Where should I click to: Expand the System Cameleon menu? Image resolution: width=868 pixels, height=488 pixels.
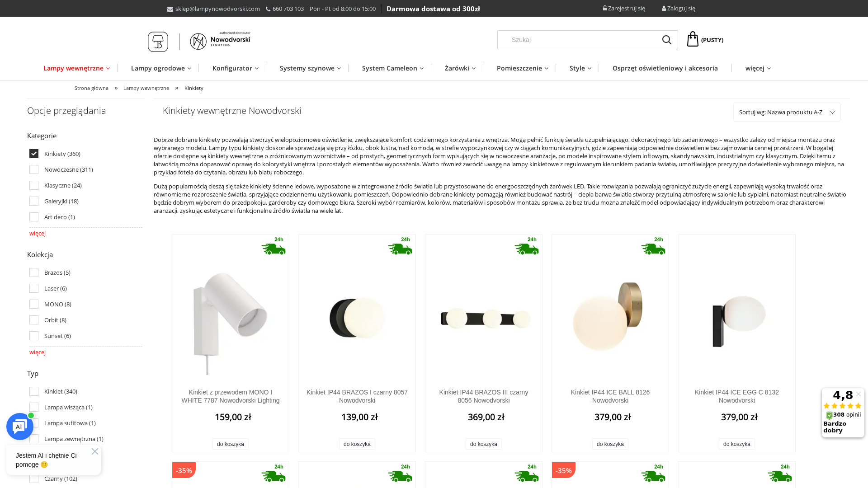(393, 68)
